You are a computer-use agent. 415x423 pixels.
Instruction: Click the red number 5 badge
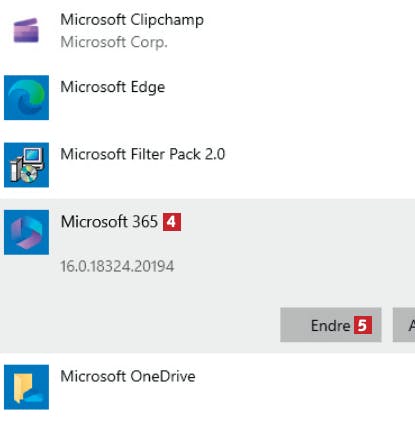pyautogui.click(x=363, y=325)
